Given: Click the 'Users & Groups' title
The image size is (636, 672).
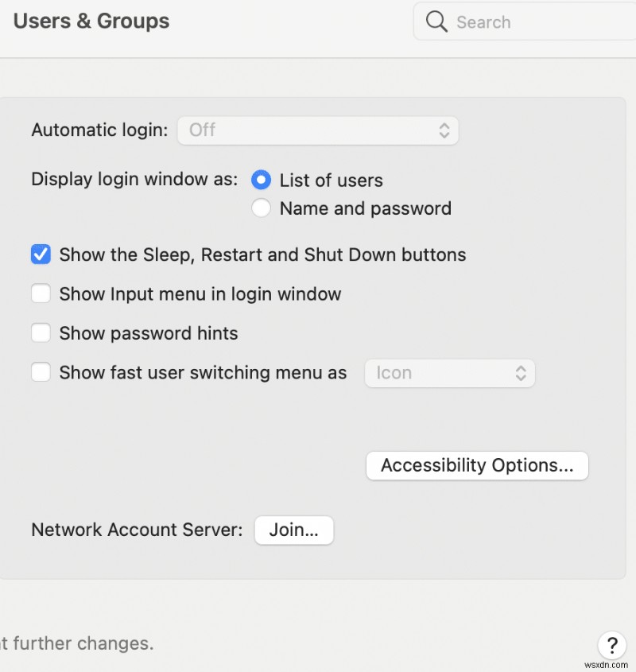Looking at the screenshot, I should pos(90,21).
